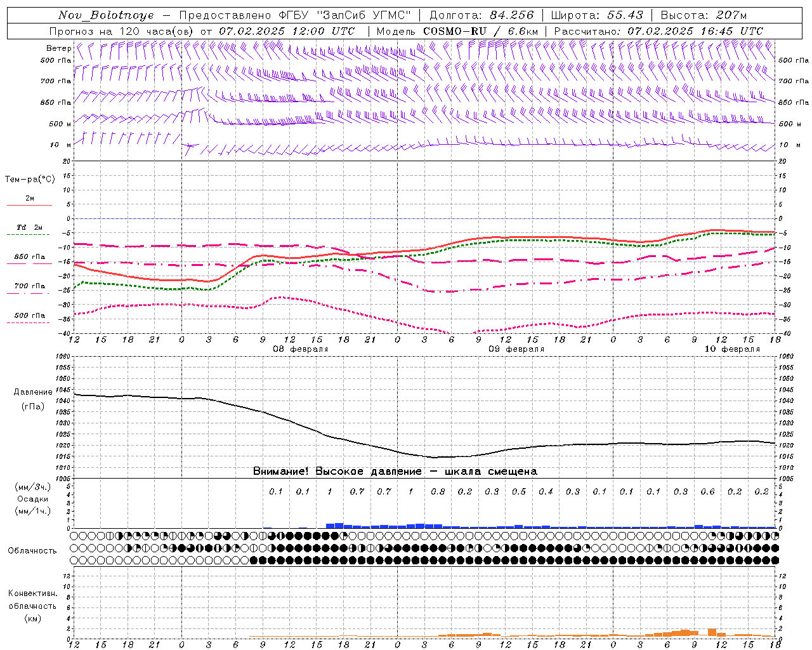812x650 pixels.
Task: Click the Ветер panel label
Action: pos(58,48)
